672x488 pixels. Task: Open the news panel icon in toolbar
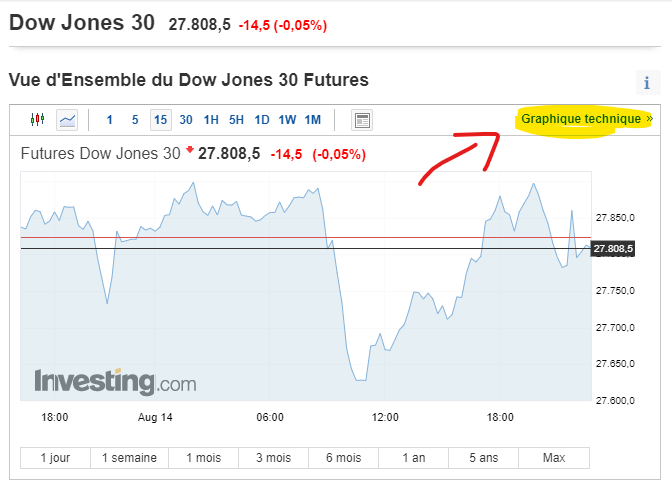(x=362, y=120)
